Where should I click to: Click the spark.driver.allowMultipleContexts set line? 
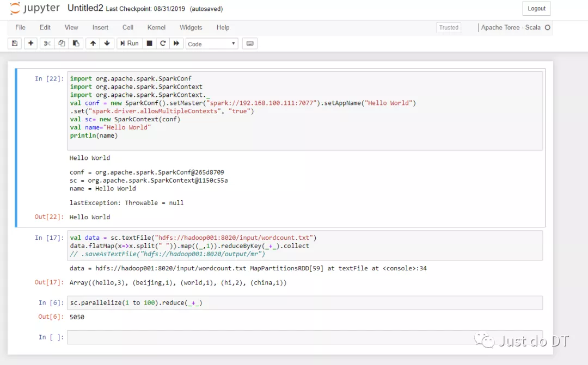(x=162, y=112)
